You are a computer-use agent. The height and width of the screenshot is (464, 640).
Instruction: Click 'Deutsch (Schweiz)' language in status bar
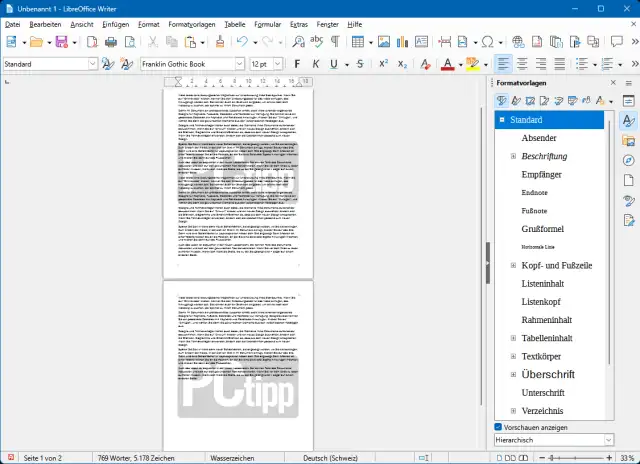tap(331, 456)
